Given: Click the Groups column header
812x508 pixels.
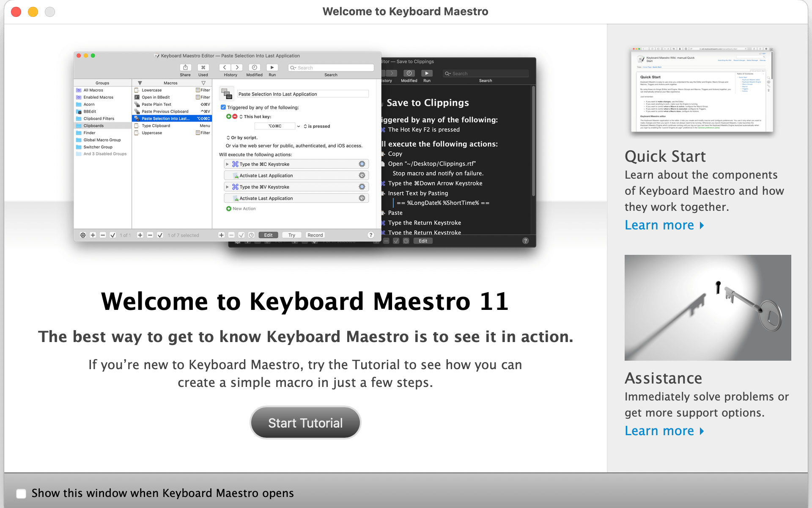Looking at the screenshot, I should (x=102, y=83).
